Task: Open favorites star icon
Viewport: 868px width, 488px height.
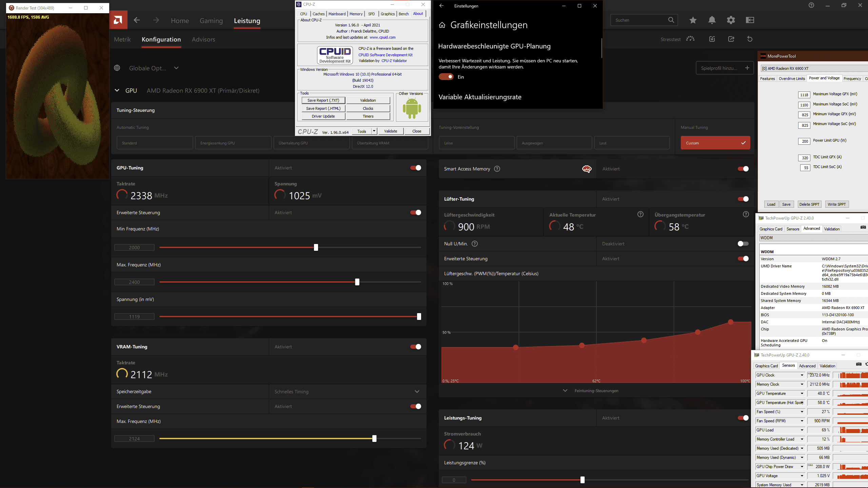Action: click(693, 20)
